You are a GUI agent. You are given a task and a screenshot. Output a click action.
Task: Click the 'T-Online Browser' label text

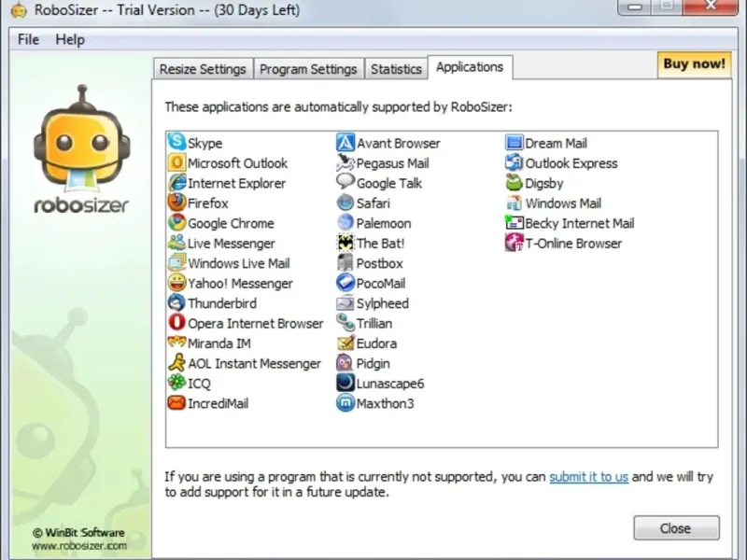click(x=573, y=244)
